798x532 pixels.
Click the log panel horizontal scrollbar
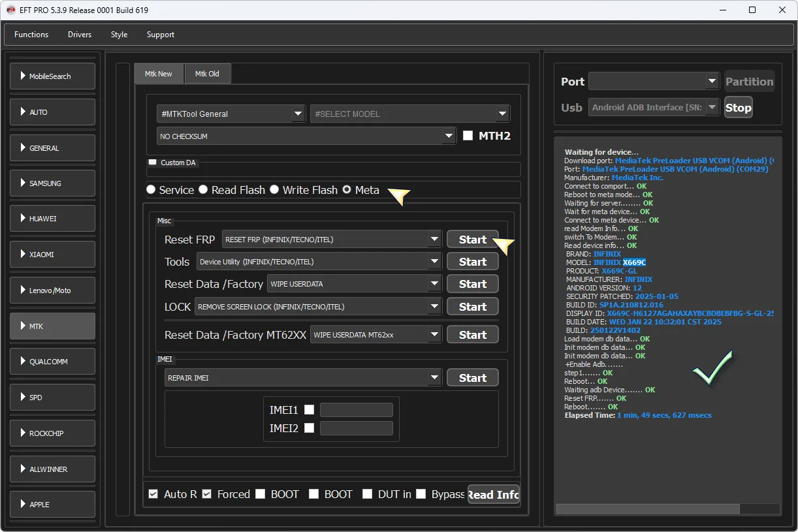647,509
